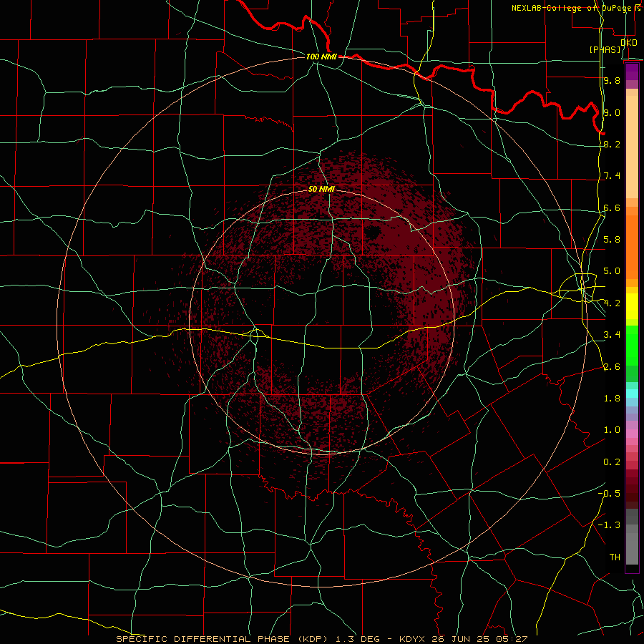Select the pink band near 1.0
Image resolution: width=644 pixels, height=644 pixels.
pos(632,434)
